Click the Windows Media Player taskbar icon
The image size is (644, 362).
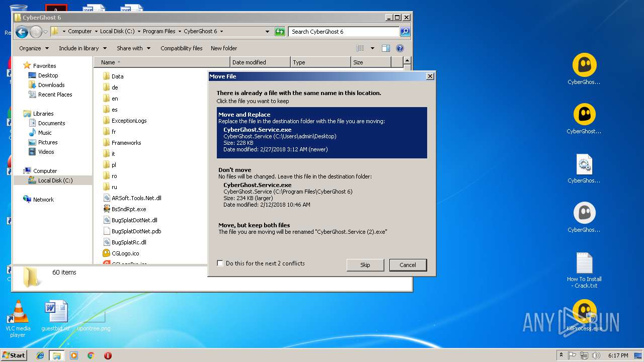(x=74, y=355)
